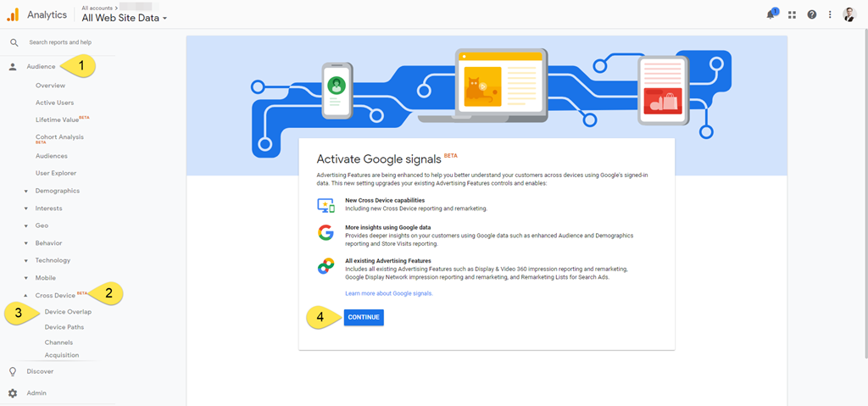Expand the Technology section arrow
Image resolution: width=868 pixels, height=406 pixels.
pyautogui.click(x=25, y=260)
